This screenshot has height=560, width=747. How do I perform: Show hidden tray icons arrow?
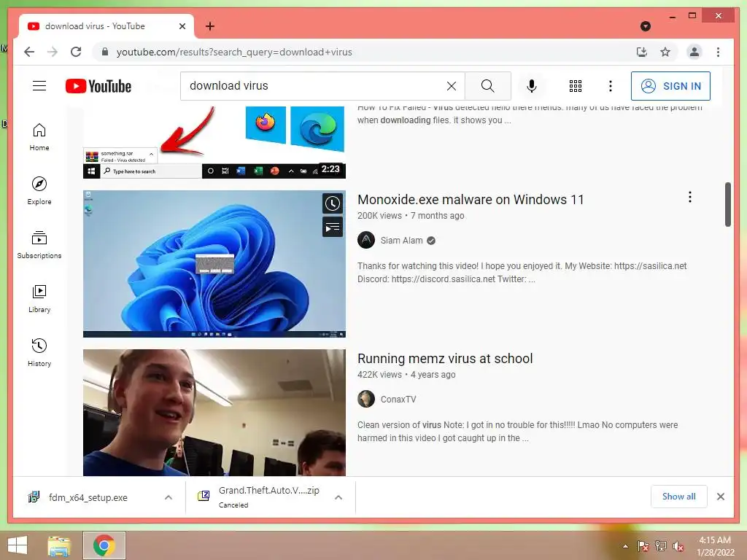tap(625, 546)
